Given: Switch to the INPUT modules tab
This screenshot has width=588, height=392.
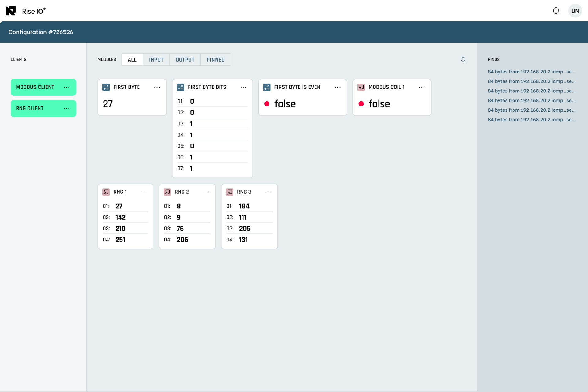Looking at the screenshot, I should [156, 60].
